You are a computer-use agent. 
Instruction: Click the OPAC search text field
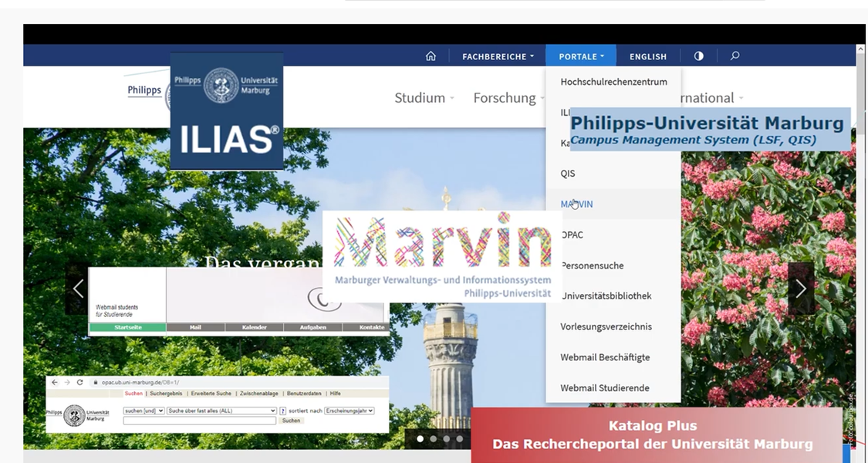(x=199, y=421)
